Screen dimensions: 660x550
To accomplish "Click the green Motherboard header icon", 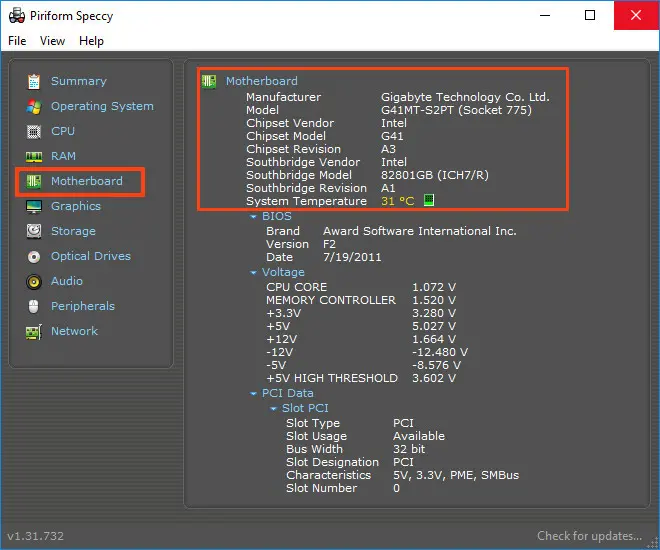I will tap(208, 81).
